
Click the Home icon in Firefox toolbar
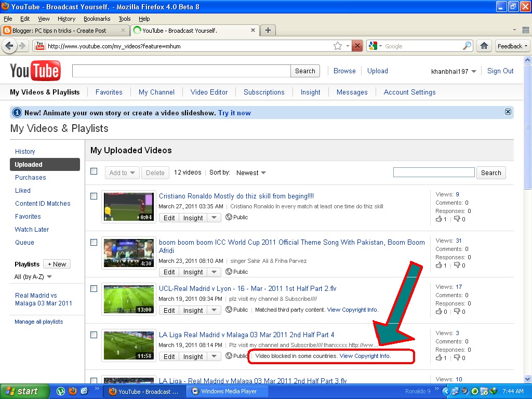click(x=484, y=46)
